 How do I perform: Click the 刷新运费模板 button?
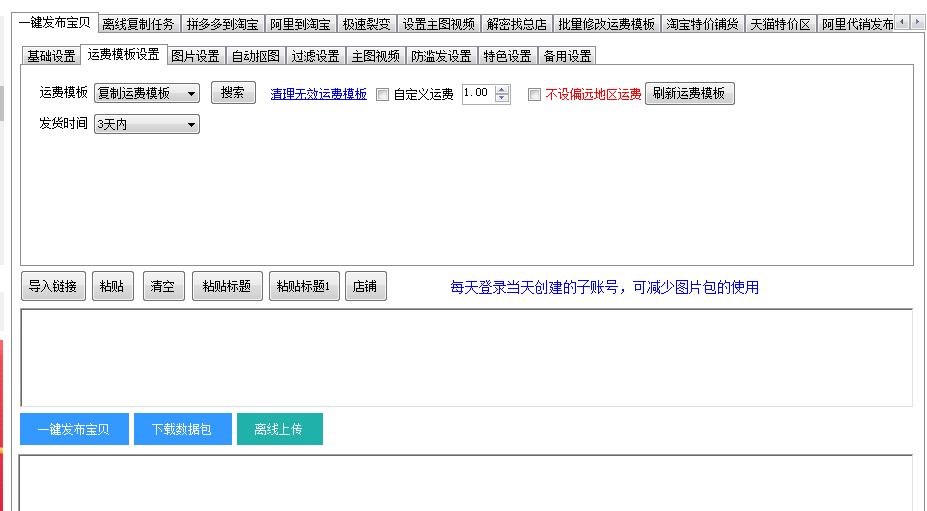(x=689, y=93)
